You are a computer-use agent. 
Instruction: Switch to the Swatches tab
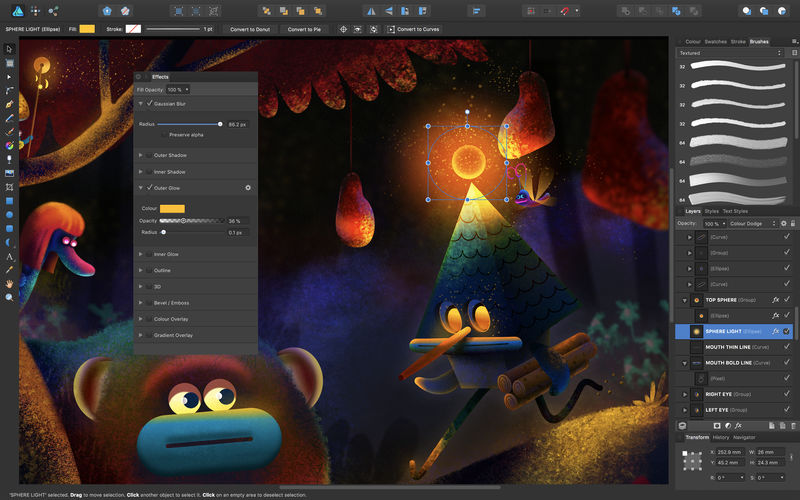click(715, 41)
